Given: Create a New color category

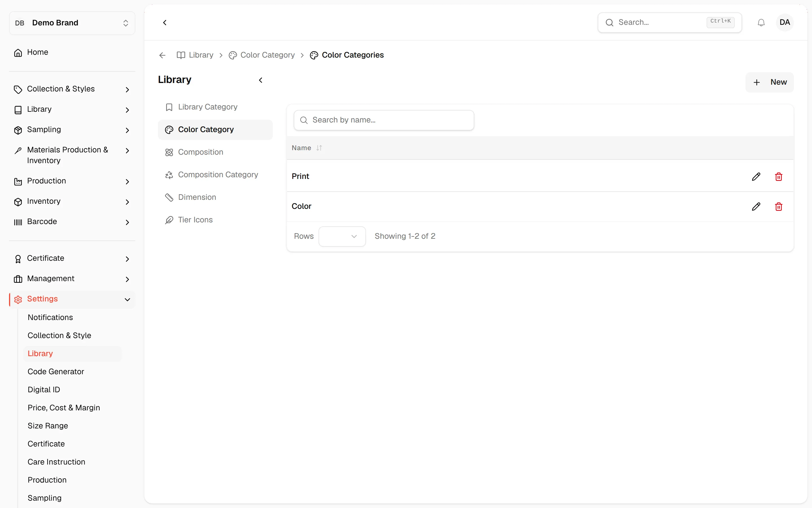Looking at the screenshot, I should point(769,82).
